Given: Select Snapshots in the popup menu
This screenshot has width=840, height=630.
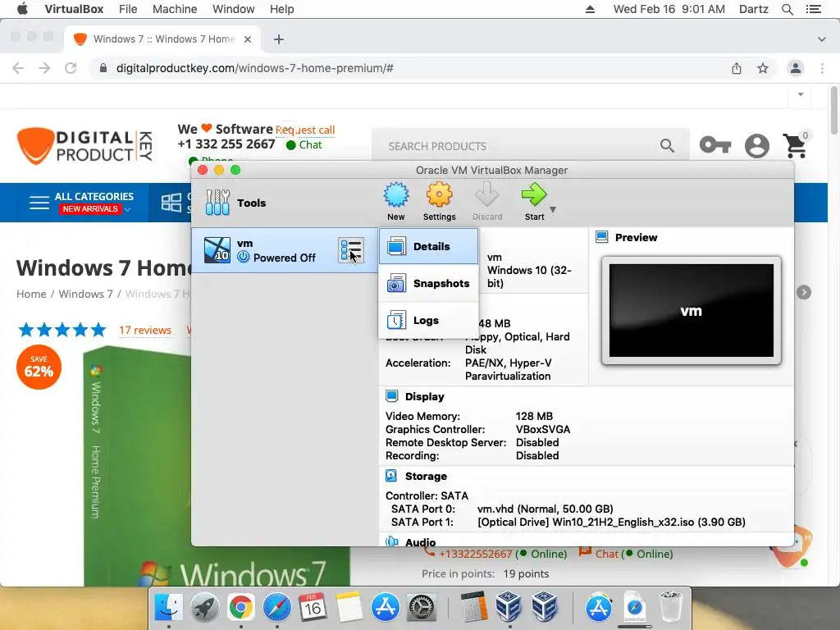Looking at the screenshot, I should [428, 283].
